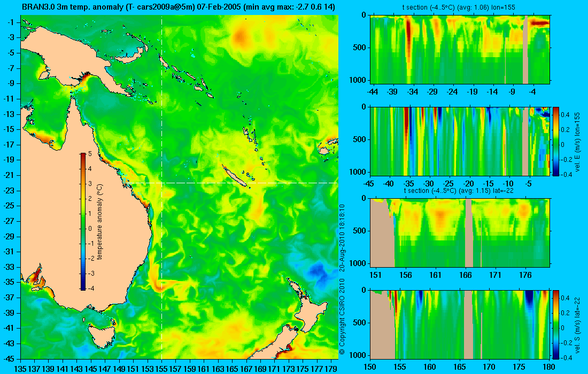Click the main title beginning 'BRAN3.0 3m temp. anomaly'
The height and width of the screenshot is (374, 588).
[179, 7]
